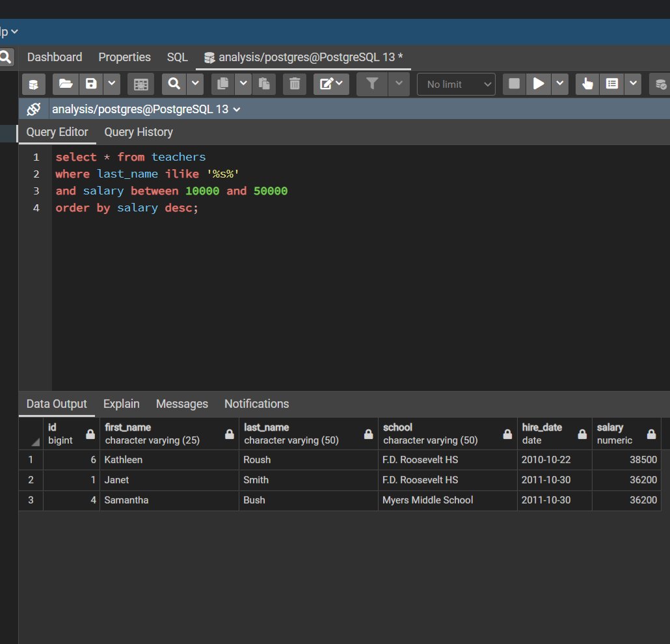
Task: Click the Save File floppy icon
Action: (91, 84)
